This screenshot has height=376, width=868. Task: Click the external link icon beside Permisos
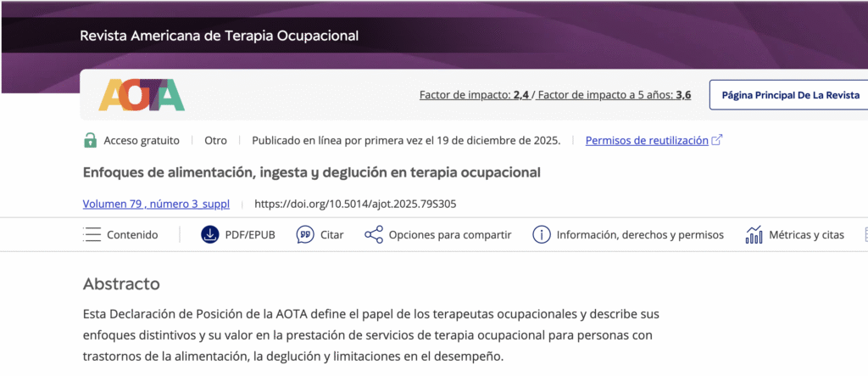pos(717,140)
